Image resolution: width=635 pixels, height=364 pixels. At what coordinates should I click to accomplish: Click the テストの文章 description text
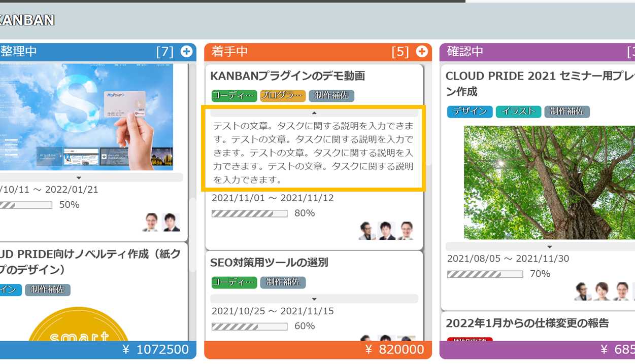(313, 153)
